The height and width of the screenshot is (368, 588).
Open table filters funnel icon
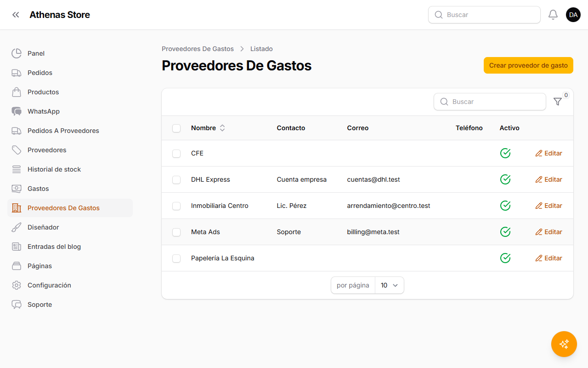[558, 102]
